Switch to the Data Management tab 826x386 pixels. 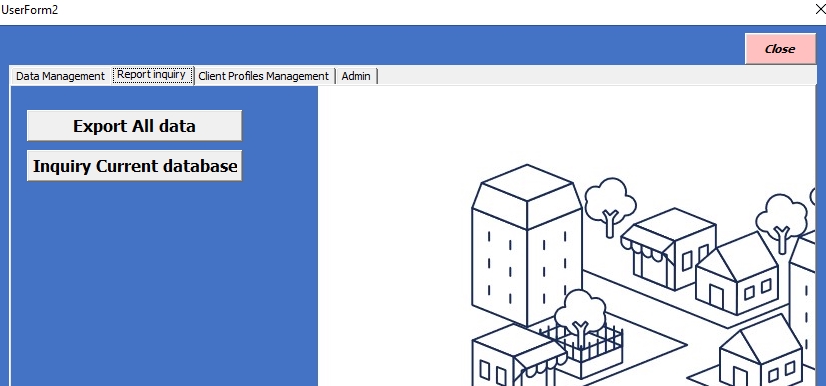[60, 76]
